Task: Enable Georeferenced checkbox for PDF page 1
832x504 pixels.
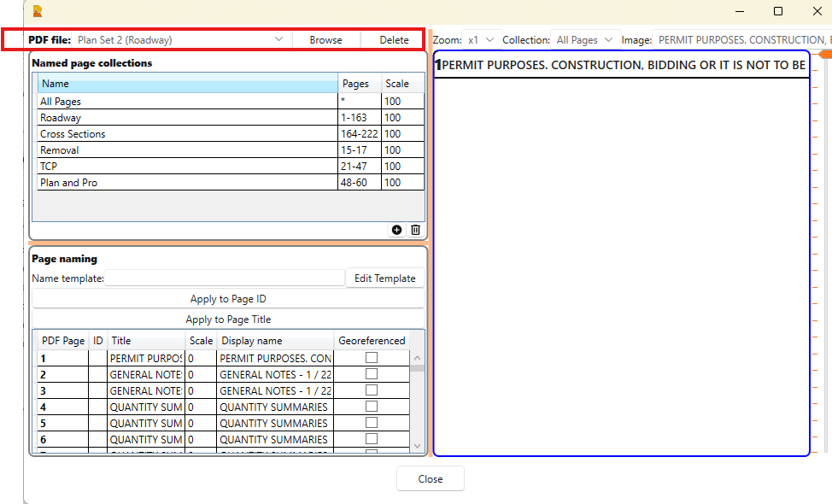Action: tap(372, 358)
